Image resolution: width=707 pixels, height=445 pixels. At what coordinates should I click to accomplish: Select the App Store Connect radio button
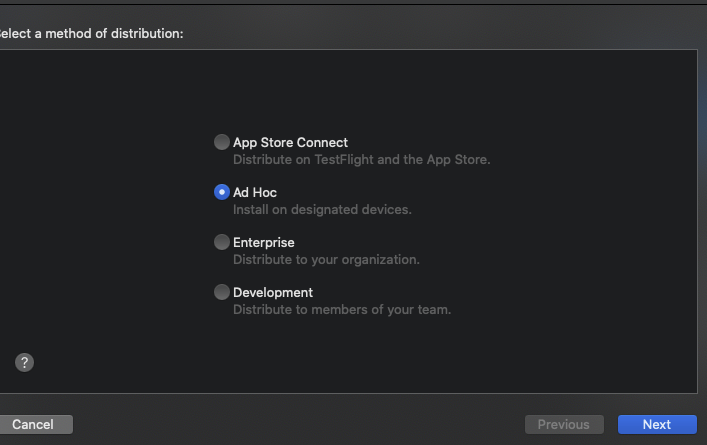(221, 142)
